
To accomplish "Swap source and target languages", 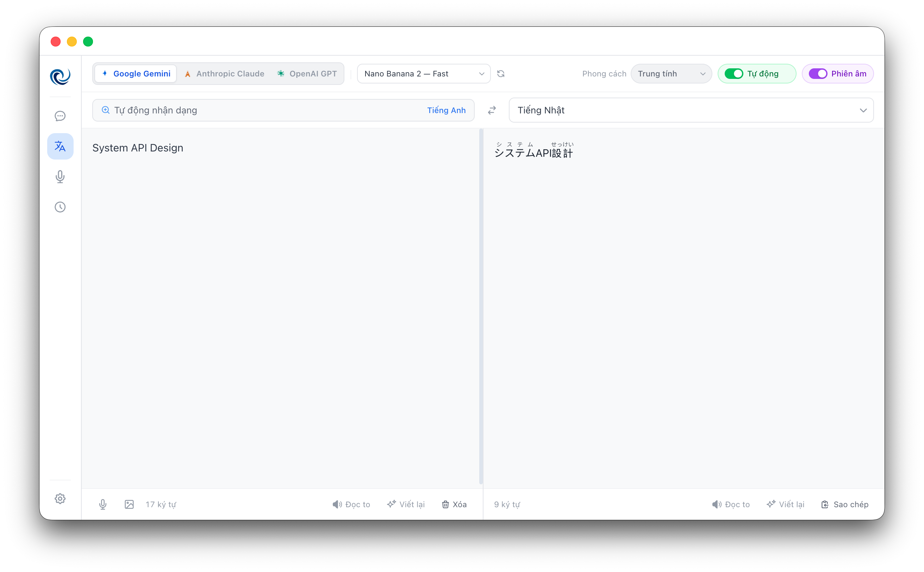I will tap(492, 110).
